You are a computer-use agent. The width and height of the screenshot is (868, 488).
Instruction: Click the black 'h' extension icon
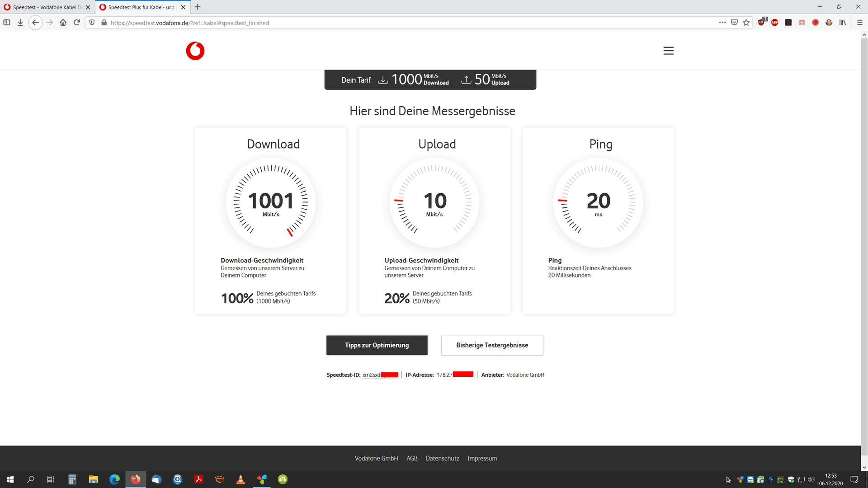pyautogui.click(x=788, y=23)
